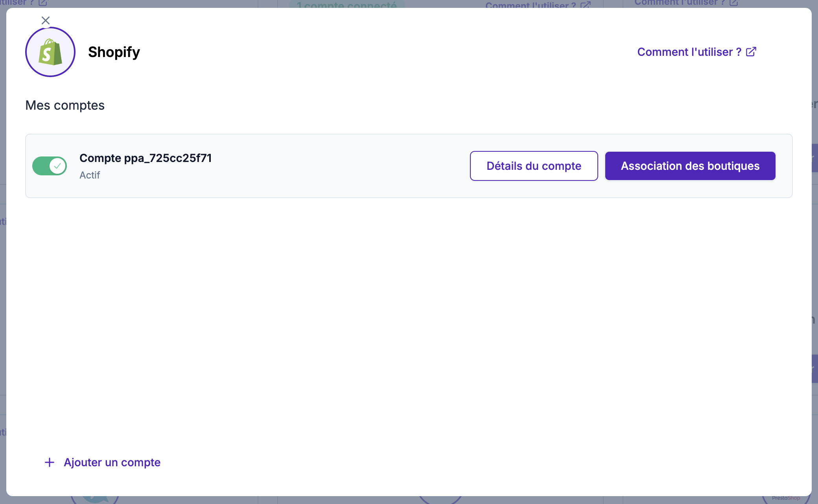Click the Mes comptes heading
This screenshot has height=504, width=818.
pos(65,105)
